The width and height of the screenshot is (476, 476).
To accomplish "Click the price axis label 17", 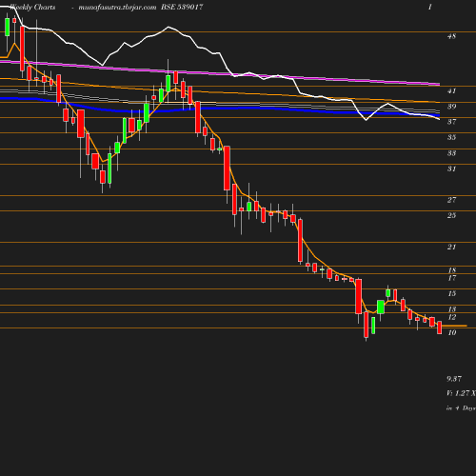I will (x=452, y=278).
